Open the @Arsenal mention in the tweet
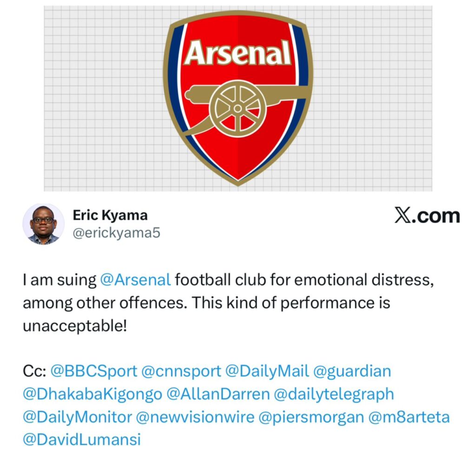 135,280
